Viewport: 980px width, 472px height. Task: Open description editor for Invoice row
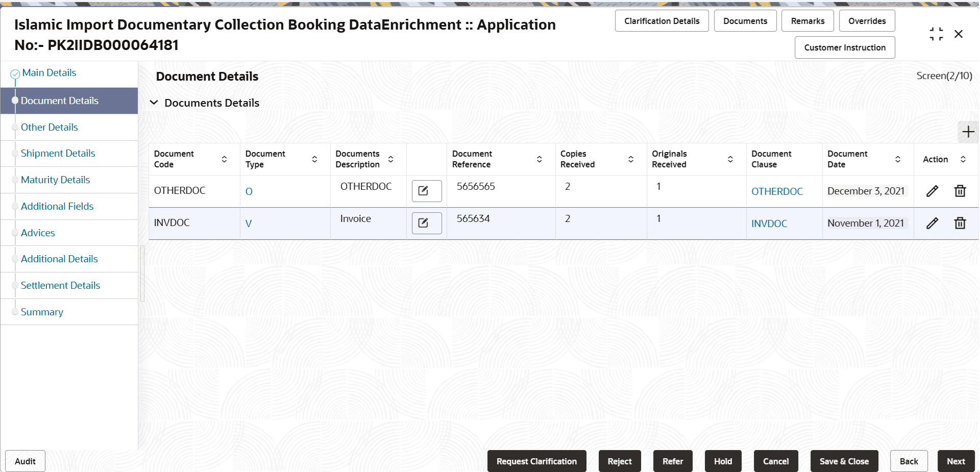pos(426,223)
